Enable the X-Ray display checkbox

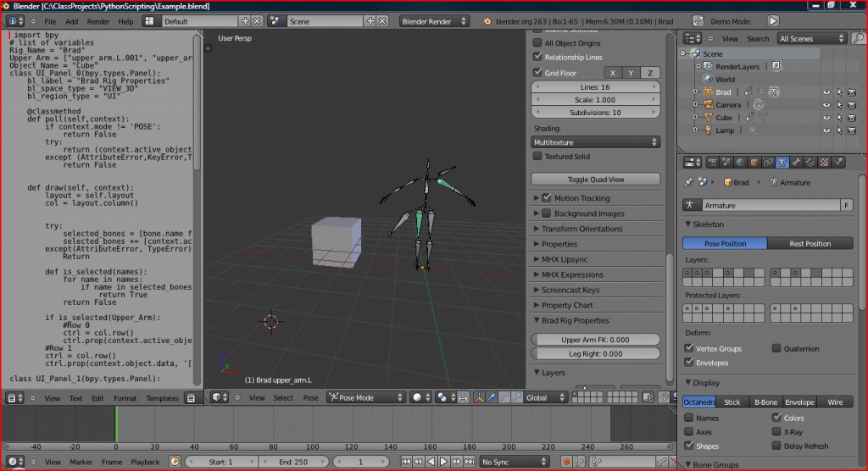click(776, 431)
